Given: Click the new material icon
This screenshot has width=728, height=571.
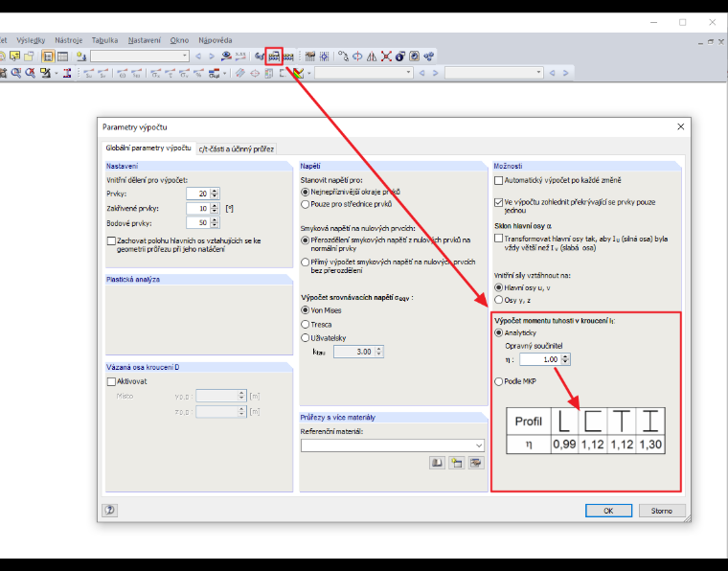Looking at the screenshot, I should click(456, 463).
